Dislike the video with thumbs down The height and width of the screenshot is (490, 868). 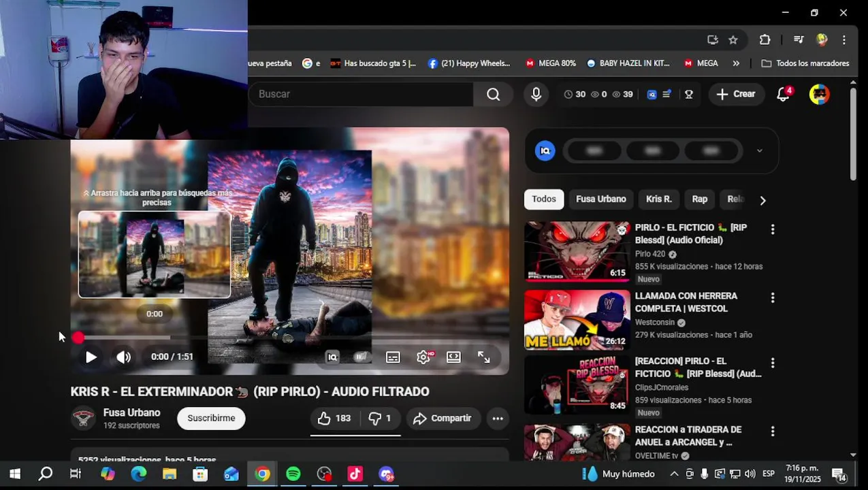click(380, 419)
